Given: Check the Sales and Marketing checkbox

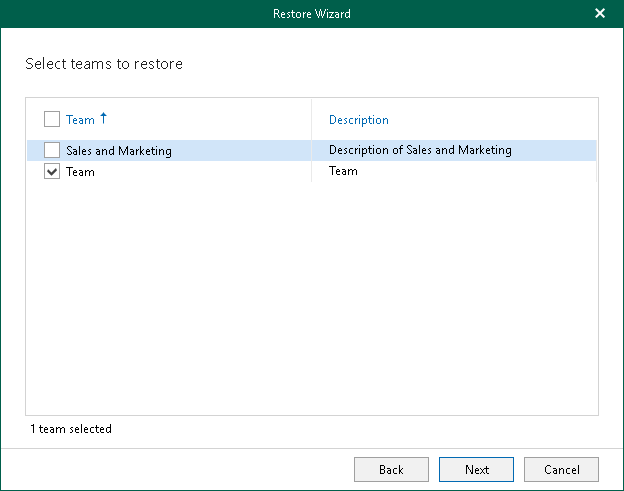Looking at the screenshot, I should coord(52,151).
